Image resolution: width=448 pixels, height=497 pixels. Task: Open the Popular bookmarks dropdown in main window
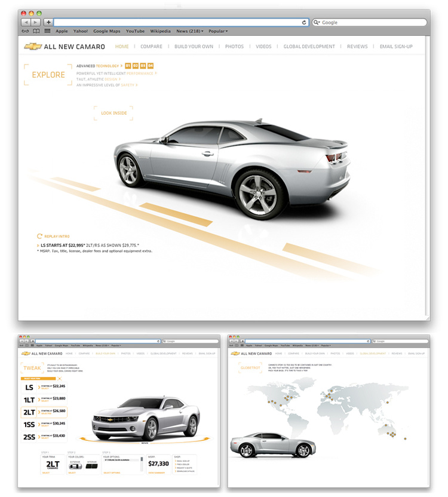pyautogui.click(x=218, y=31)
